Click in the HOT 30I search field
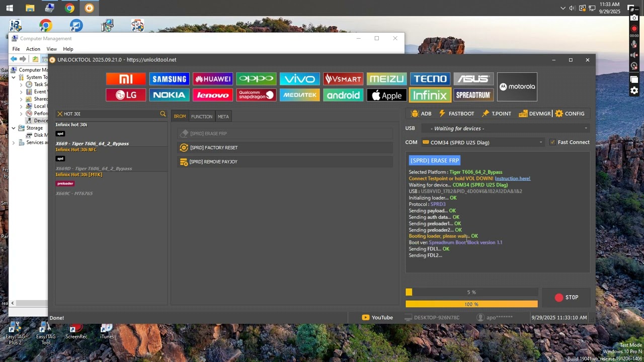 coord(111,114)
